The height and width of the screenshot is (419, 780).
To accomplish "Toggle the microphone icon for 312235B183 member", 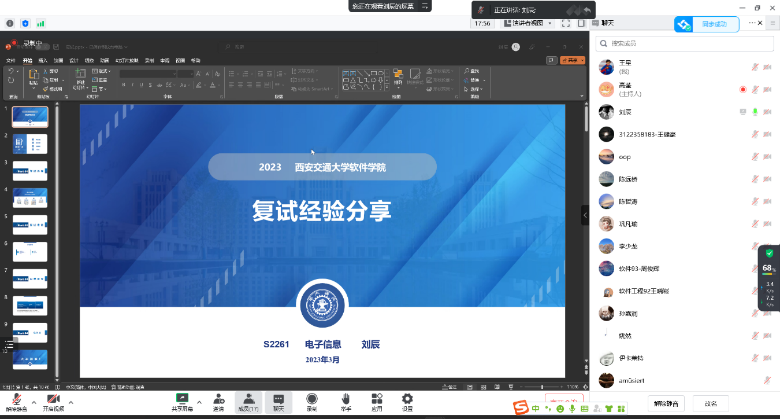I will point(755,134).
